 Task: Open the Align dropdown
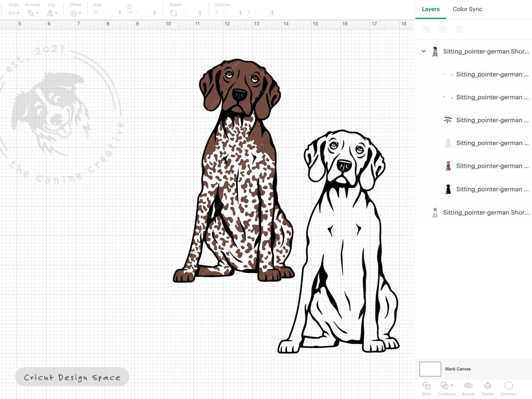pyautogui.click(x=13, y=13)
